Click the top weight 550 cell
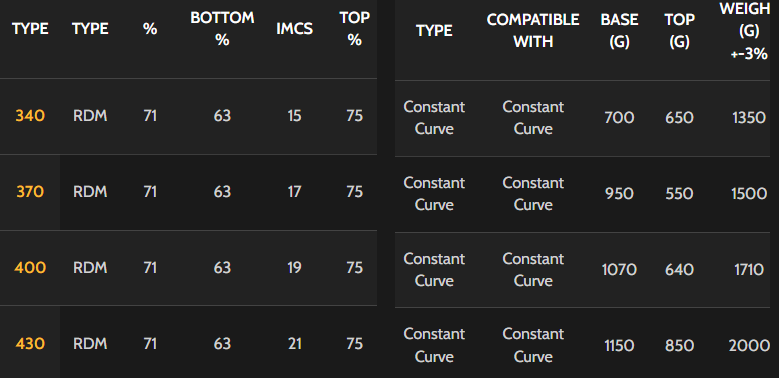 point(679,194)
